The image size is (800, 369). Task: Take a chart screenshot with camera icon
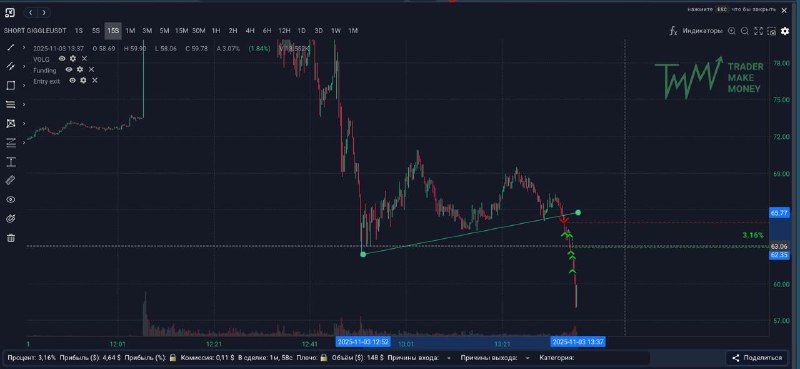pyautogui.click(x=771, y=31)
